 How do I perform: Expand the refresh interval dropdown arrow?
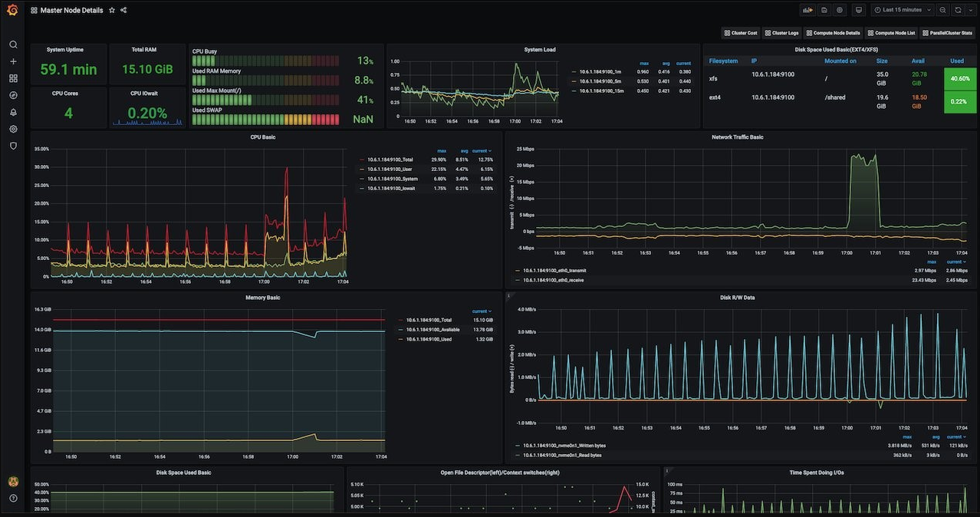(x=970, y=10)
